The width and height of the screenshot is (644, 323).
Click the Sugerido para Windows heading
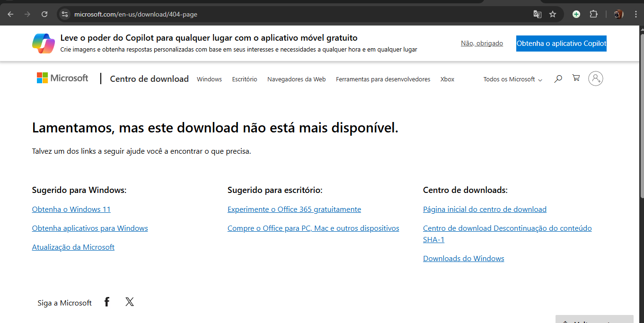pyautogui.click(x=79, y=190)
